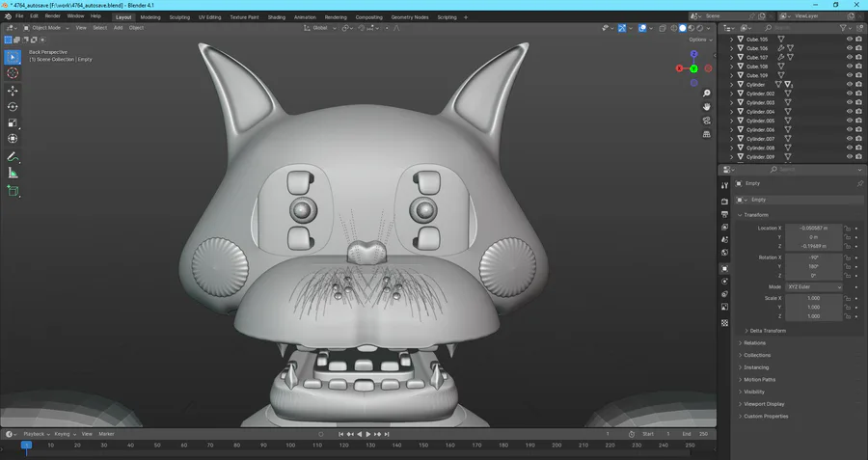Open the Tool properties tab
868x460 pixels.
[x=724, y=185]
